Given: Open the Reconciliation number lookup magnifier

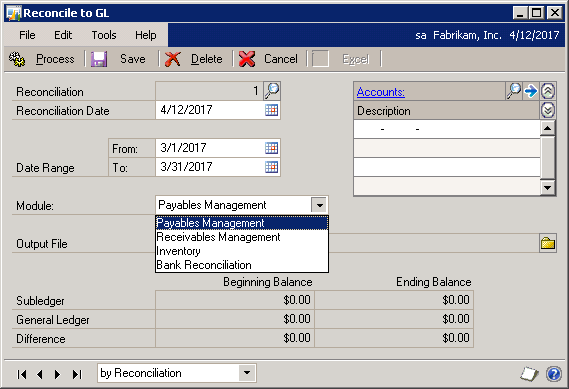Looking at the screenshot, I should pyautogui.click(x=272, y=91).
